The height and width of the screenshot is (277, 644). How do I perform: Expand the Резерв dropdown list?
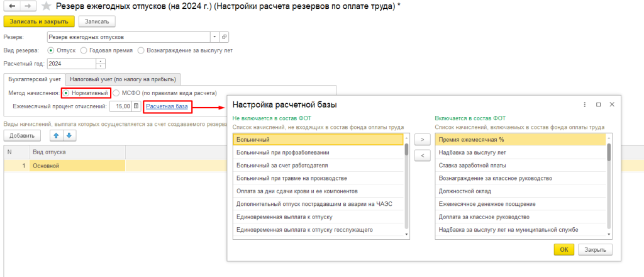[x=214, y=37]
